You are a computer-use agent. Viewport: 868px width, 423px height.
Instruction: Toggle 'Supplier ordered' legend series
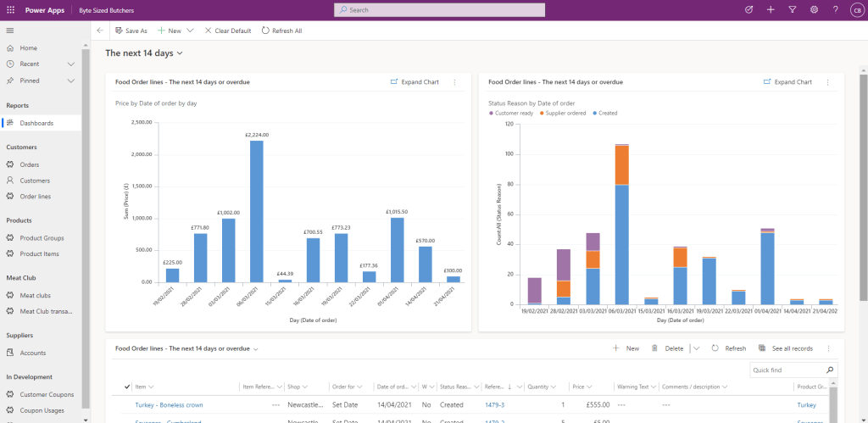pos(565,113)
